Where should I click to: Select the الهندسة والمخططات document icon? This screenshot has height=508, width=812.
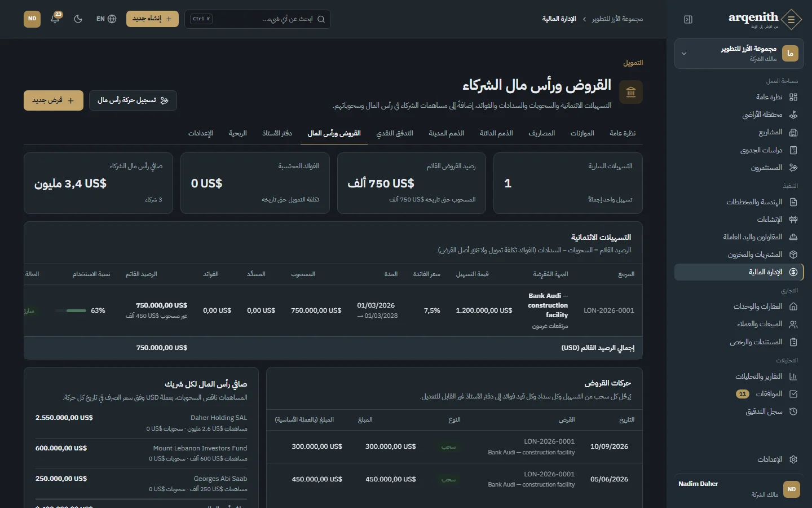793,202
